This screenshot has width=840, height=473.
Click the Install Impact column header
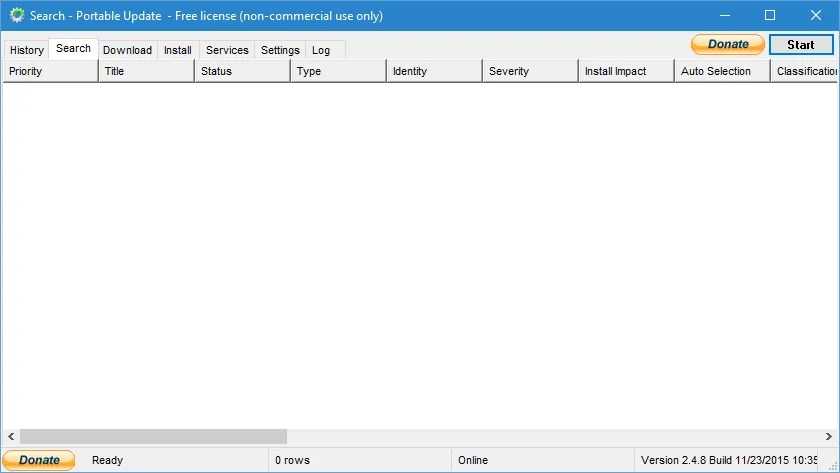(626, 71)
